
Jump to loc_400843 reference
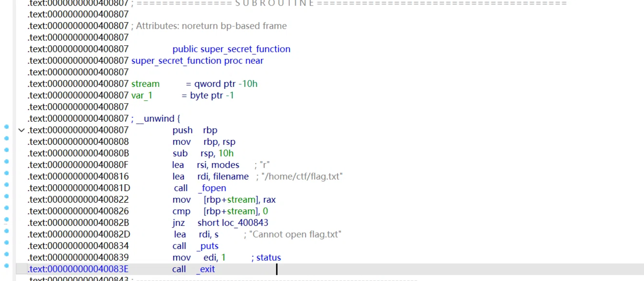(x=245, y=223)
